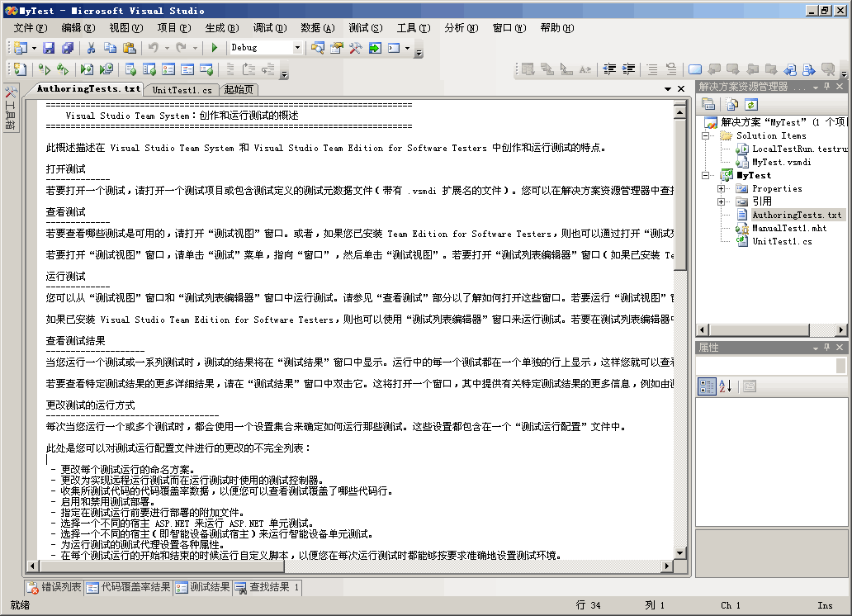Debug all tests in solution icon
The width and height of the screenshot is (852, 616).
click(106, 69)
